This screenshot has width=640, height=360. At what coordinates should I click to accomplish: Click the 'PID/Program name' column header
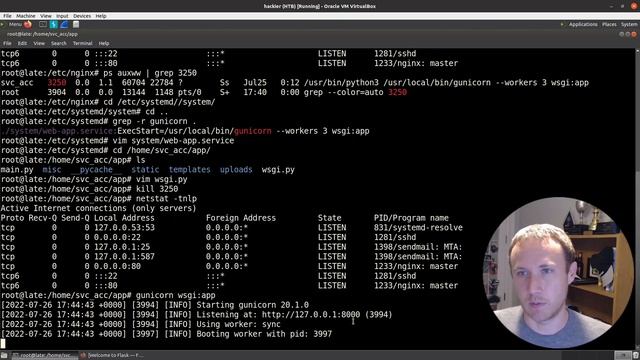[x=411, y=218]
